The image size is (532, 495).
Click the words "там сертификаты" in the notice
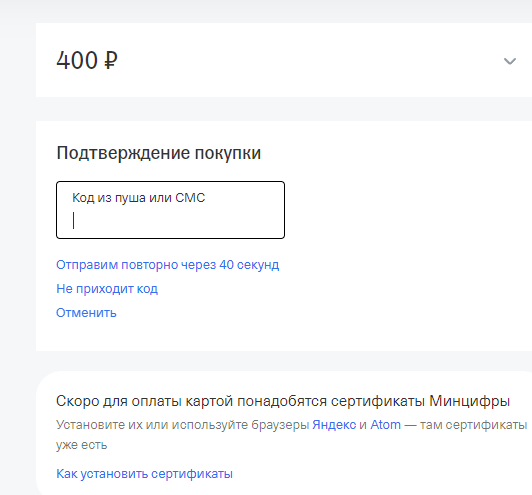474,425
